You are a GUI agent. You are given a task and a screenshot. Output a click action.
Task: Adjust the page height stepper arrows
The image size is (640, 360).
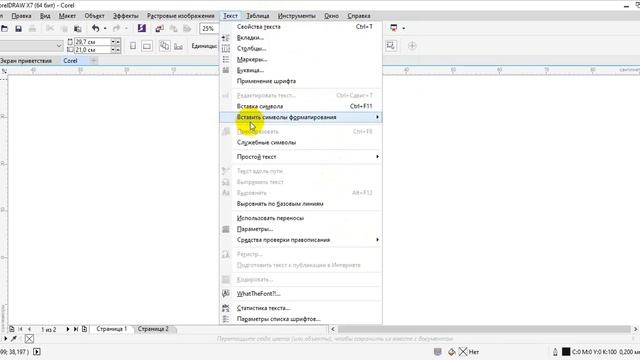(x=116, y=49)
